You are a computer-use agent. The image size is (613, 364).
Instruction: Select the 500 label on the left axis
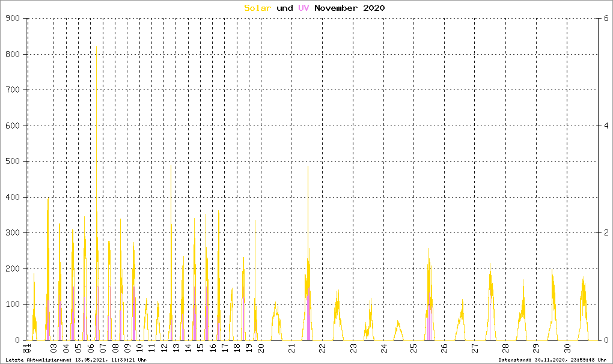click(x=13, y=162)
